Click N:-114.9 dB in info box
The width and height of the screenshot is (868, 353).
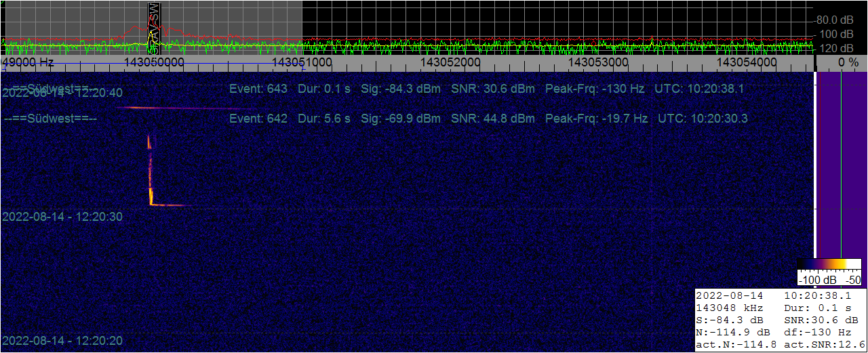tap(734, 333)
